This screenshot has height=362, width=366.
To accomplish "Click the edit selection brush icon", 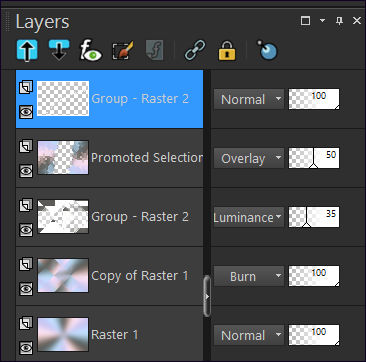I will [x=123, y=51].
